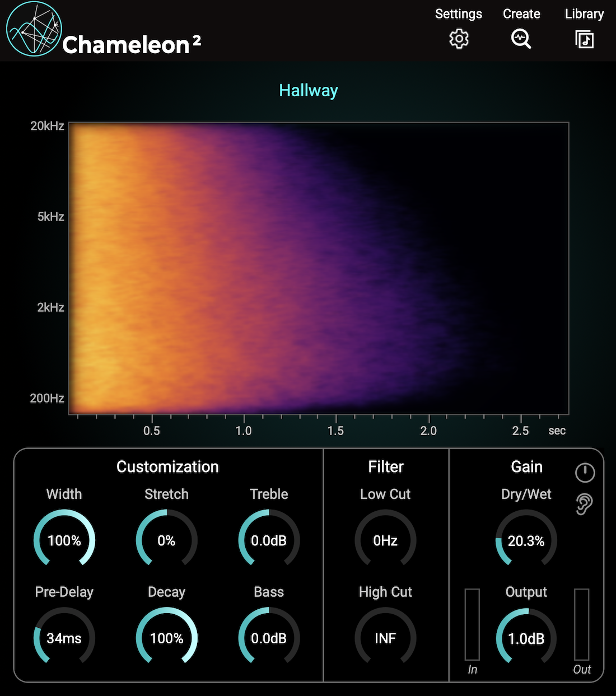
Task: Click the Create magnifier waveform icon
Action: [x=521, y=39]
